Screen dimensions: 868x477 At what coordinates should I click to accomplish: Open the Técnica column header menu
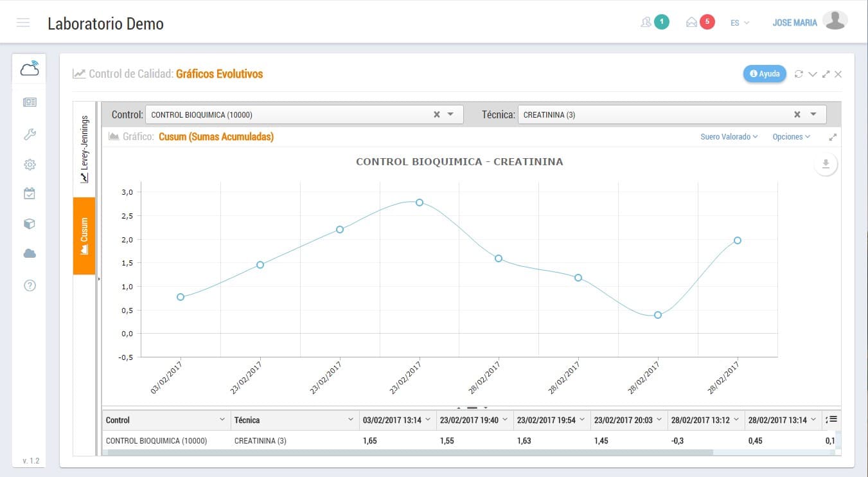click(351, 420)
